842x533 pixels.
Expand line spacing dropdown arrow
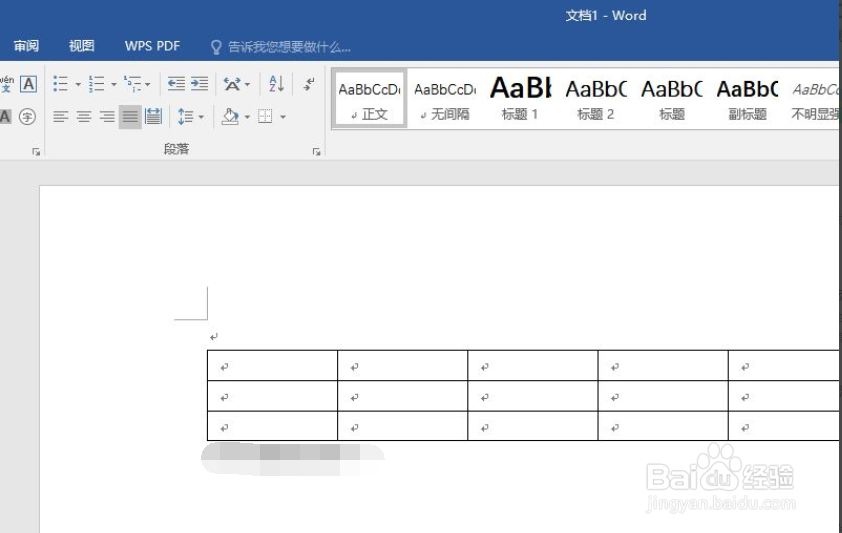click(x=201, y=117)
